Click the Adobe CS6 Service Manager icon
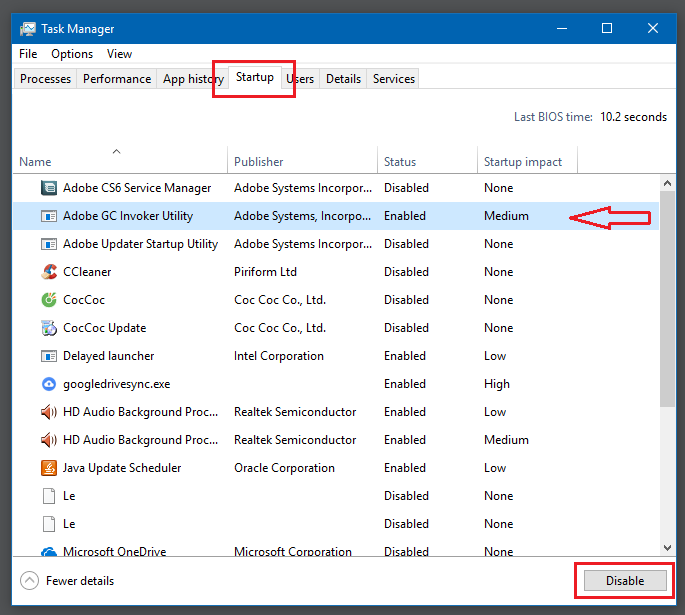The width and height of the screenshot is (685, 615). click(48, 188)
